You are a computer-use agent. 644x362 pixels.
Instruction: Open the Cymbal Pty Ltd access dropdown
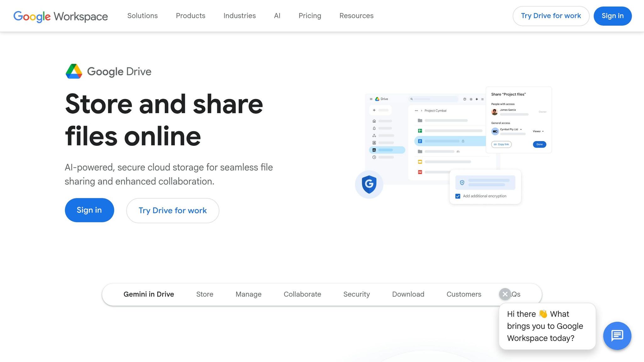(511, 129)
